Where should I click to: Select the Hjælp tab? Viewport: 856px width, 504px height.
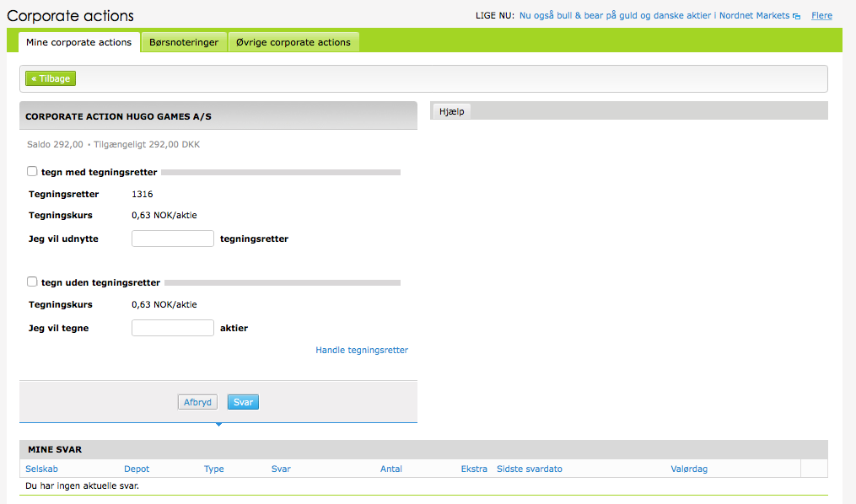click(x=451, y=111)
